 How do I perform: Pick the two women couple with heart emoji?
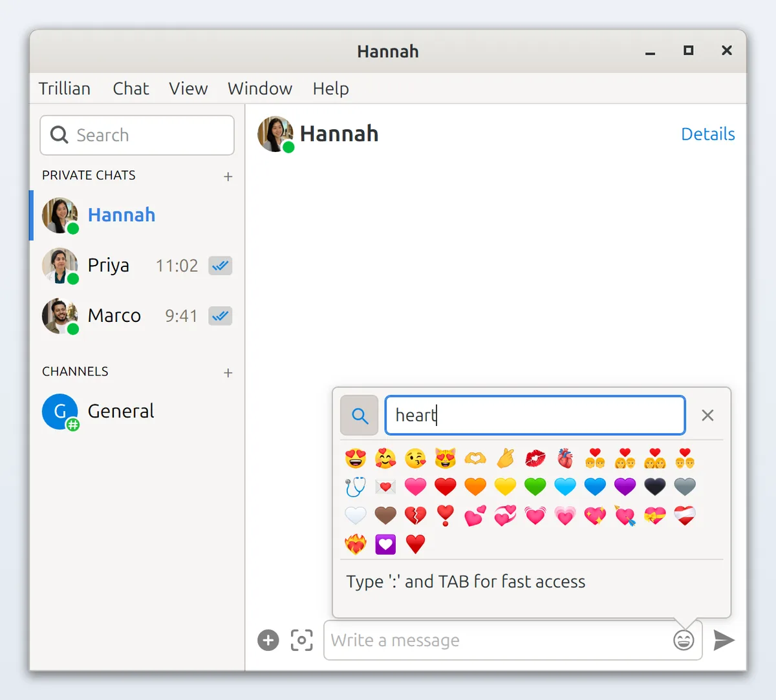click(x=655, y=458)
